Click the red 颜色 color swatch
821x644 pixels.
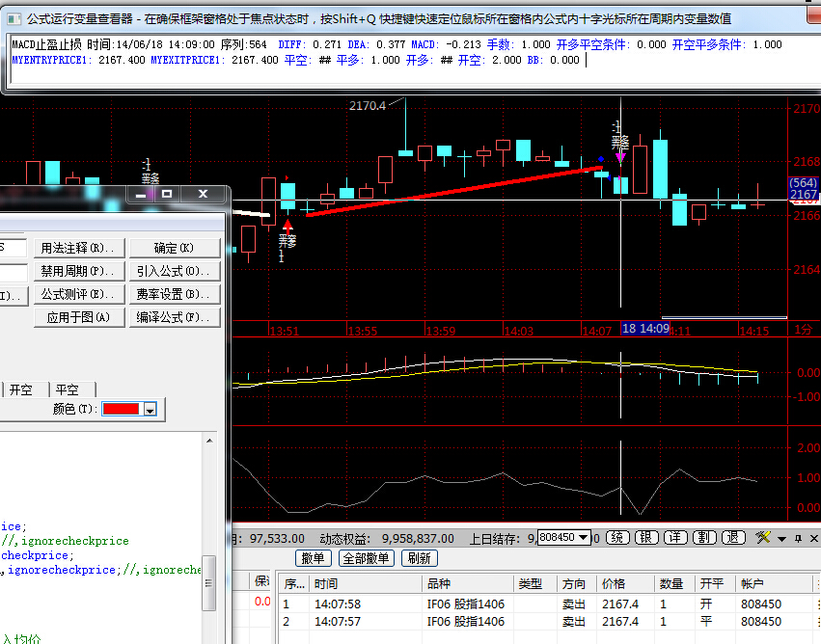[121, 409]
